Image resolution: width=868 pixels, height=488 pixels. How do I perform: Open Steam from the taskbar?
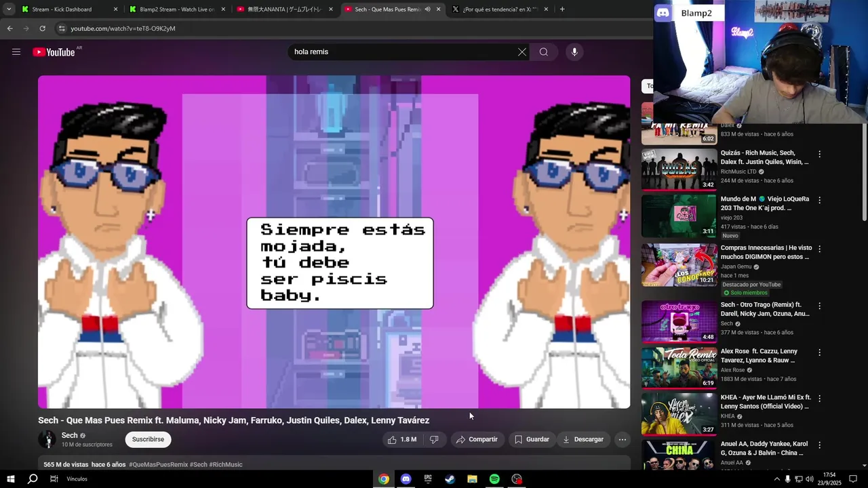click(450, 479)
